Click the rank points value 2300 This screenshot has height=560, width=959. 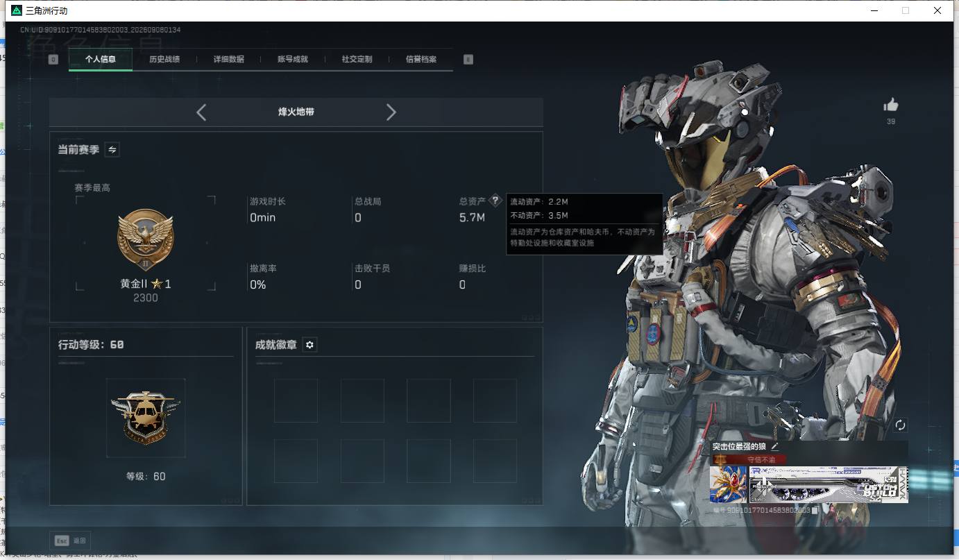146,298
